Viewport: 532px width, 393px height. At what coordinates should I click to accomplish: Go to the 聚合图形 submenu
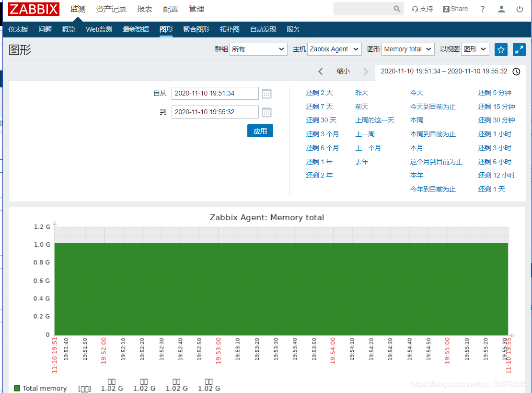(196, 30)
